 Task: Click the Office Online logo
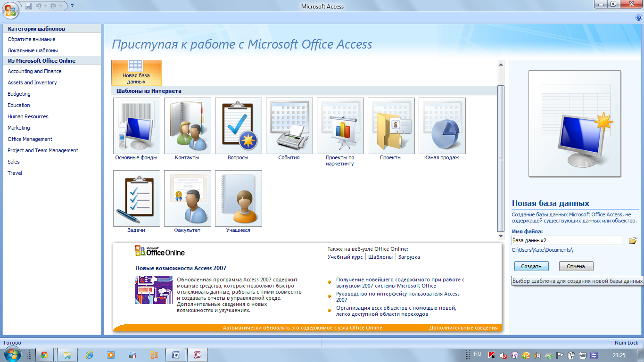(160, 251)
